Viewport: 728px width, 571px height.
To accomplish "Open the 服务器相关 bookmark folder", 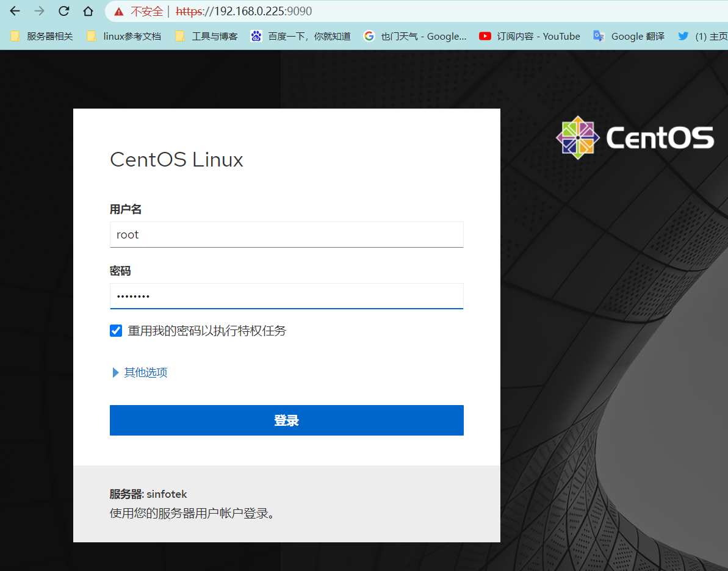I will (42, 36).
